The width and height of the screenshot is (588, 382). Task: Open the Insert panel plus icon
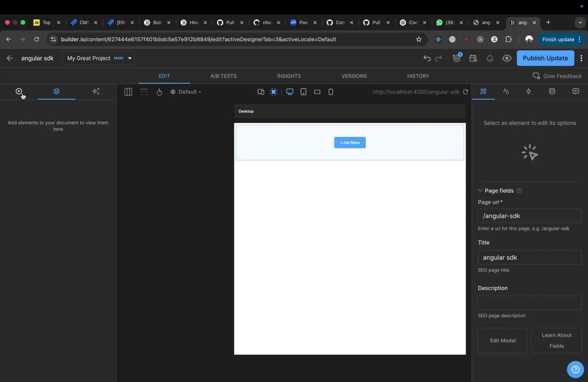pos(19,91)
